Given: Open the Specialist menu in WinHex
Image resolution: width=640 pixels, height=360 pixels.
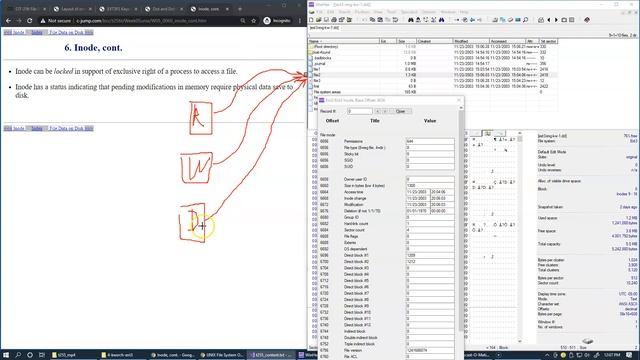Looking at the screenshot, I should [409, 12].
